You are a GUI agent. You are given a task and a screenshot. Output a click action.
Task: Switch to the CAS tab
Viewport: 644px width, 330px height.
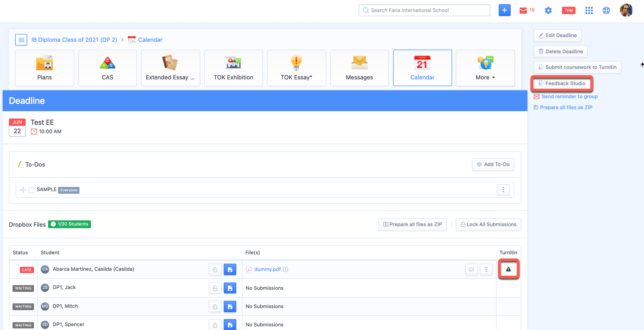[x=107, y=68]
